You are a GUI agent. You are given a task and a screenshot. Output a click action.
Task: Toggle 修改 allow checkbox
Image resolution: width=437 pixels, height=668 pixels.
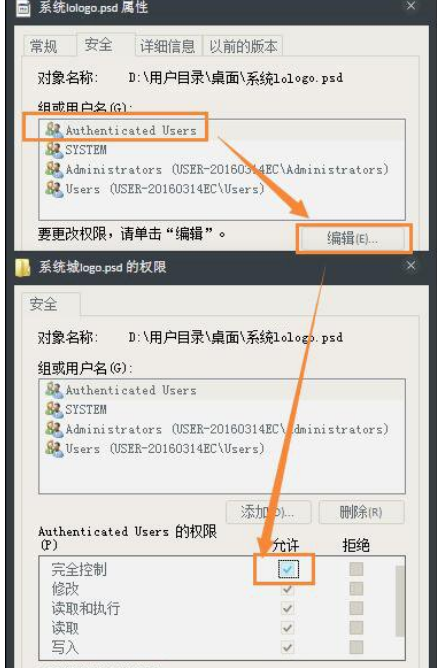288,589
